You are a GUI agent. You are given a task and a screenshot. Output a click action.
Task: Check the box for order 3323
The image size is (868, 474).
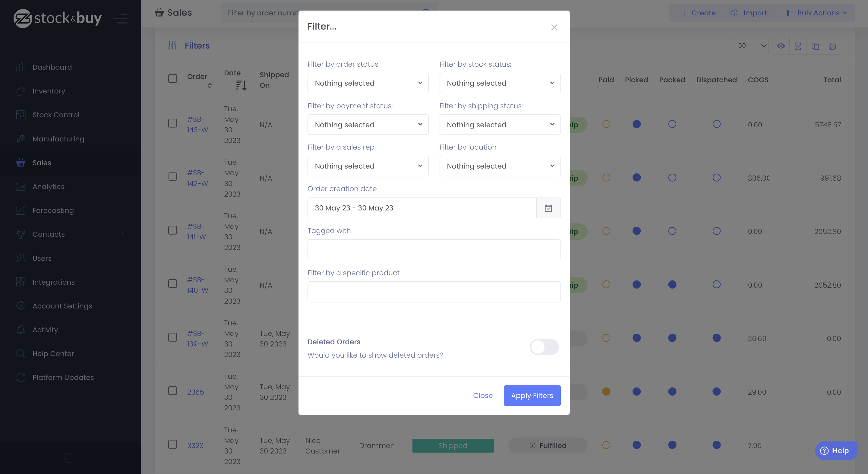coord(172,444)
